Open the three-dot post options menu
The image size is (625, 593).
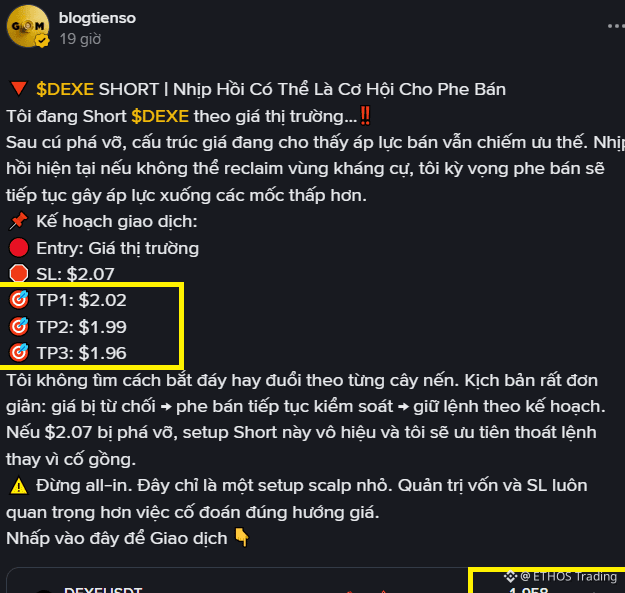point(616,26)
